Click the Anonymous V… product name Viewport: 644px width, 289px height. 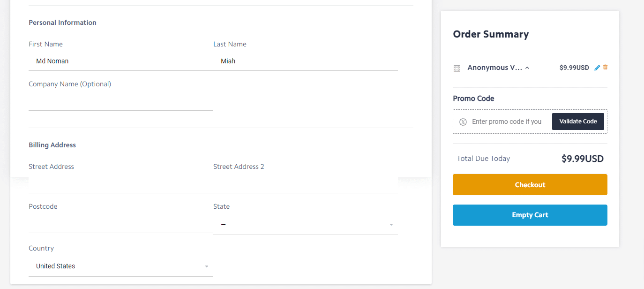pos(494,68)
